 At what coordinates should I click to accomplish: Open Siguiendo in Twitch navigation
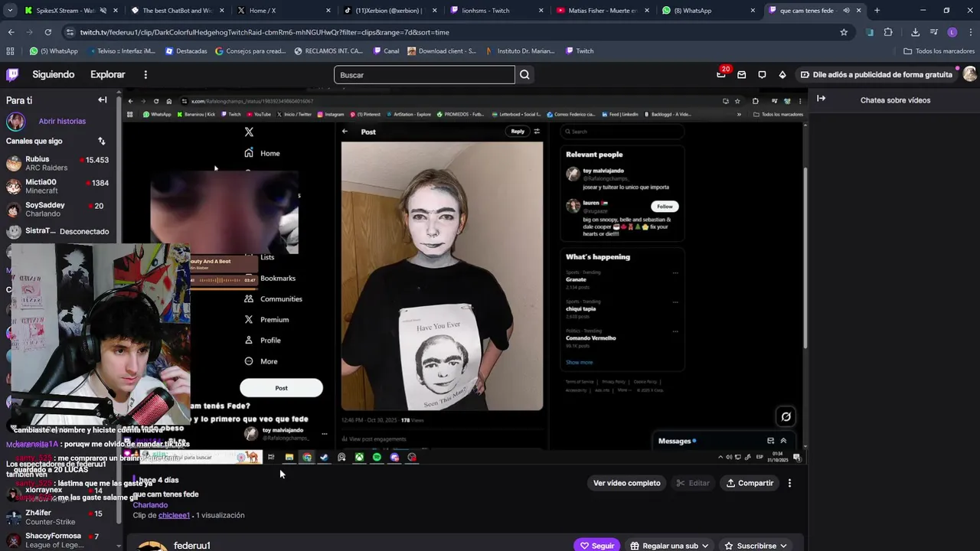[53, 74]
